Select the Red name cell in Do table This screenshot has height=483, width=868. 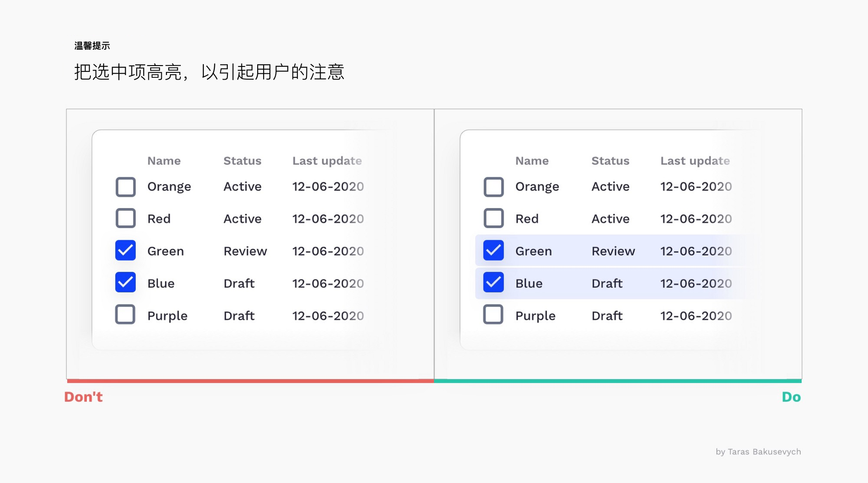pos(527,219)
